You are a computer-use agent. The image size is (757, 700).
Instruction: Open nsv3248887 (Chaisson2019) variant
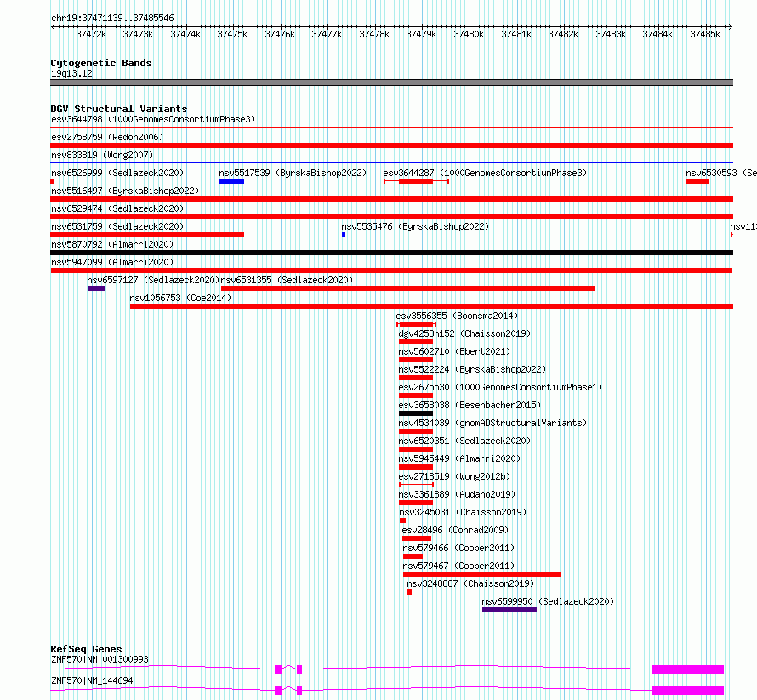point(470,583)
